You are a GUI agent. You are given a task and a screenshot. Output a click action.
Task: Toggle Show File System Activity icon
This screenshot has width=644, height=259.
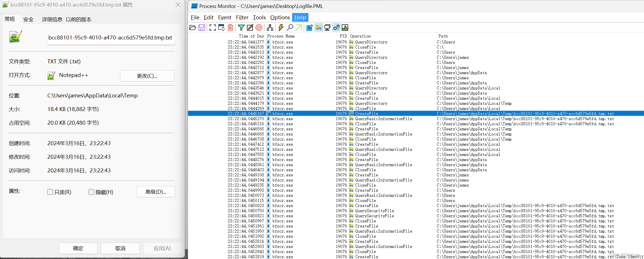click(x=319, y=28)
